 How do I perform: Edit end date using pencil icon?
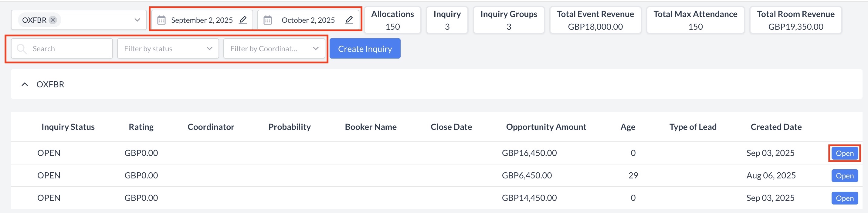pyautogui.click(x=349, y=20)
